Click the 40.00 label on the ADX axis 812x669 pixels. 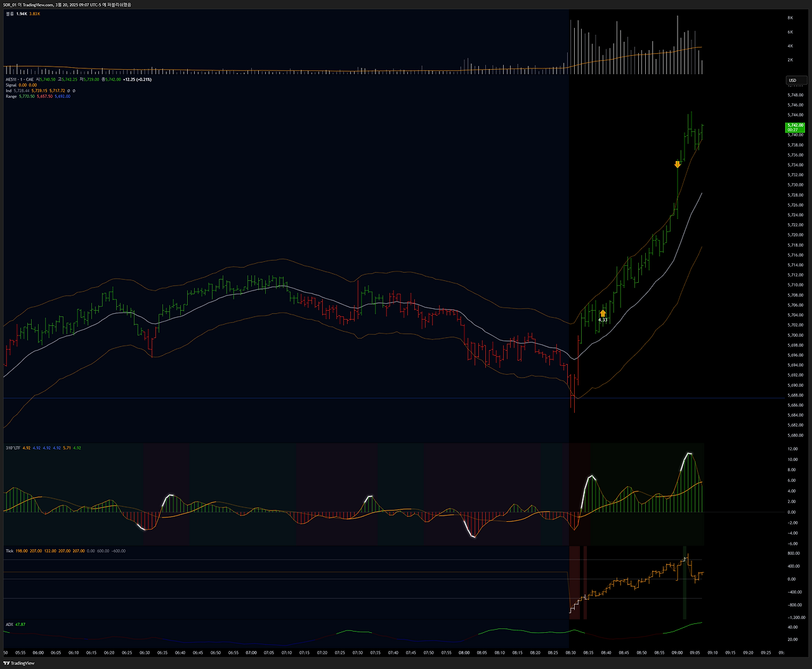(x=793, y=627)
